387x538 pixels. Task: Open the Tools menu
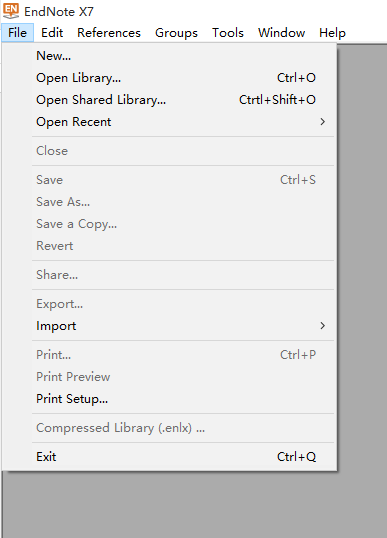[x=228, y=33]
